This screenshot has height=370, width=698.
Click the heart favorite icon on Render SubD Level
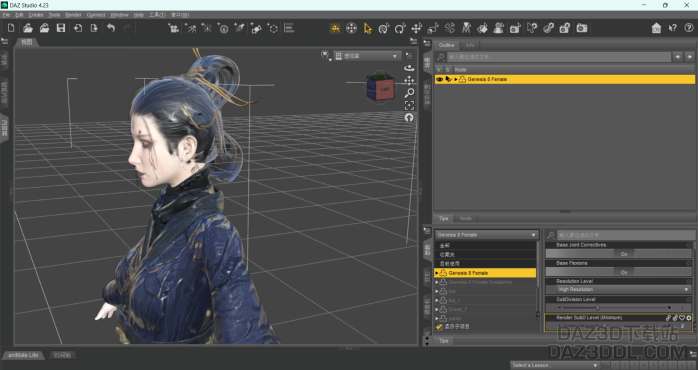click(x=682, y=318)
